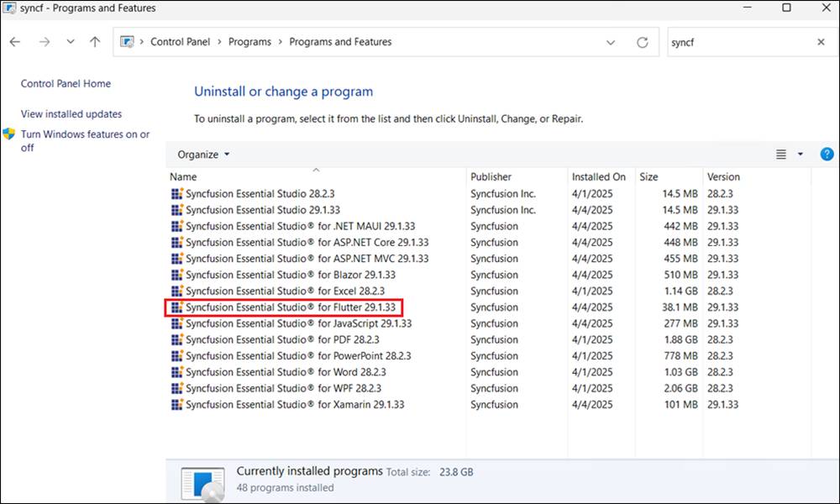
Task: Click the window icon in title bar
Action: coord(9,8)
